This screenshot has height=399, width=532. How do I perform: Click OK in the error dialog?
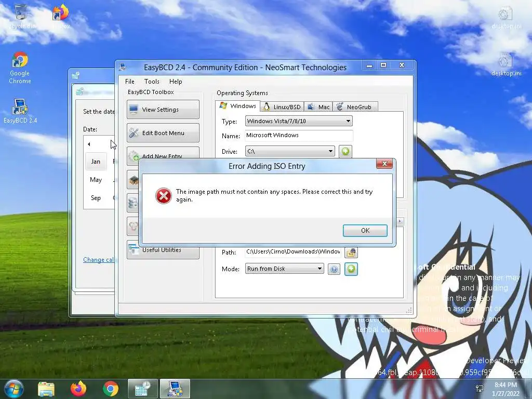pyautogui.click(x=365, y=230)
